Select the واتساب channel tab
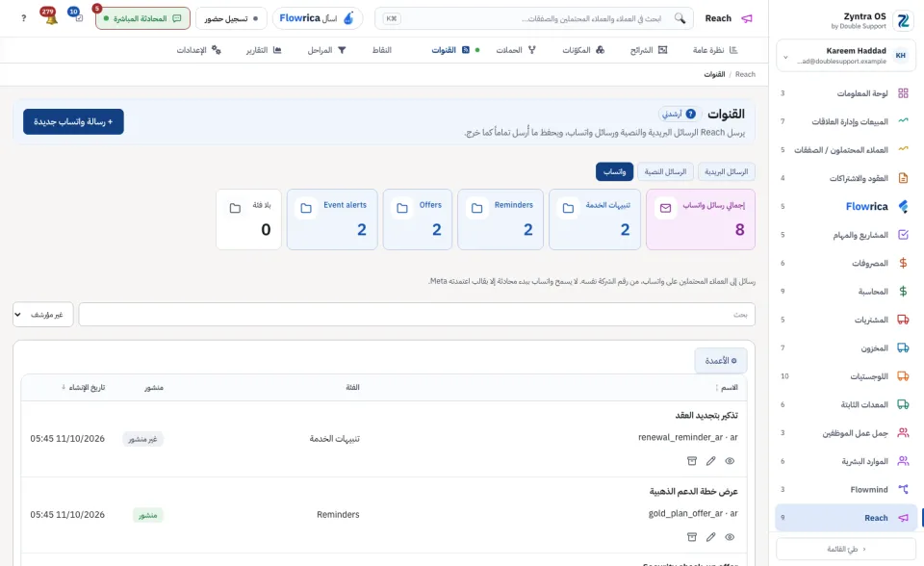Viewport: 924px width, 566px height. point(614,171)
